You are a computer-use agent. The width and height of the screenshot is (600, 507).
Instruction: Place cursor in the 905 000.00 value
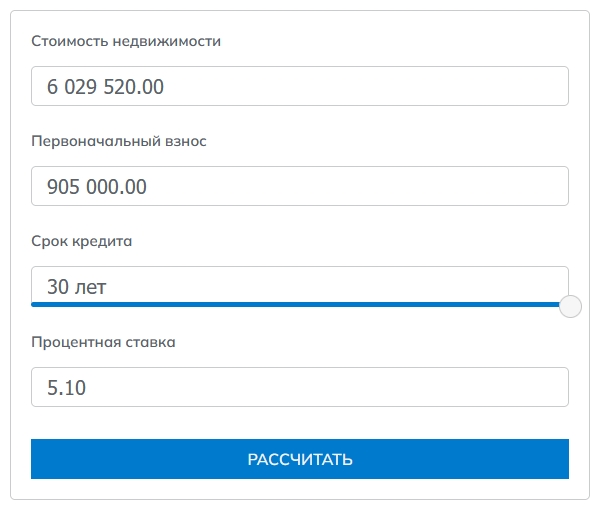(x=96, y=187)
